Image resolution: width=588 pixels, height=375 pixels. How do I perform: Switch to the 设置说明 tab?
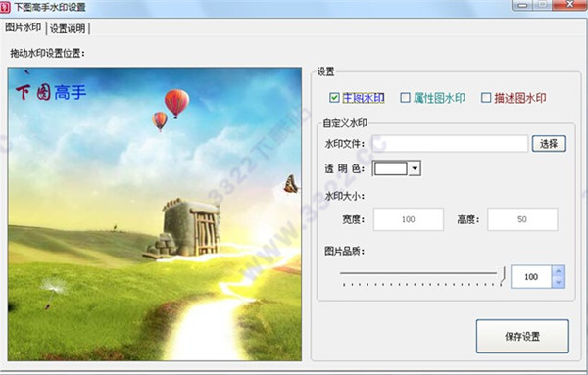point(68,28)
